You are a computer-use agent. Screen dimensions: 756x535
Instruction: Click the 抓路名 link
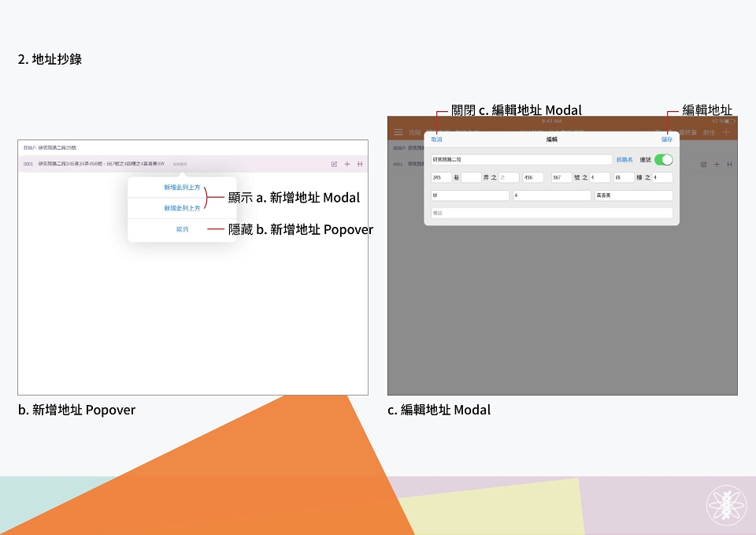[x=624, y=160]
